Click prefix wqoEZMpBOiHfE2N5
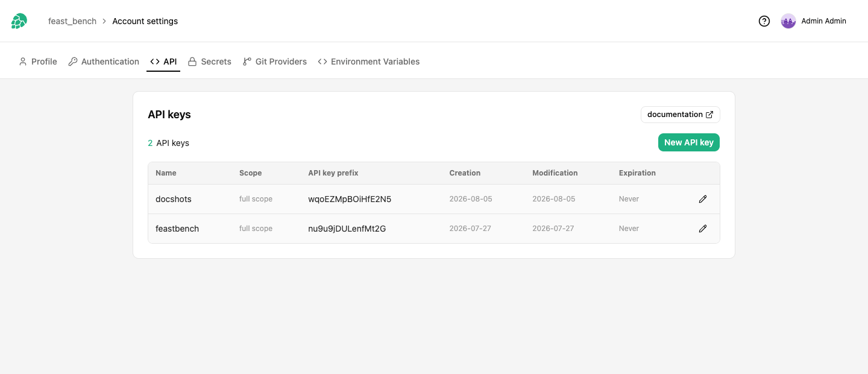 click(350, 199)
